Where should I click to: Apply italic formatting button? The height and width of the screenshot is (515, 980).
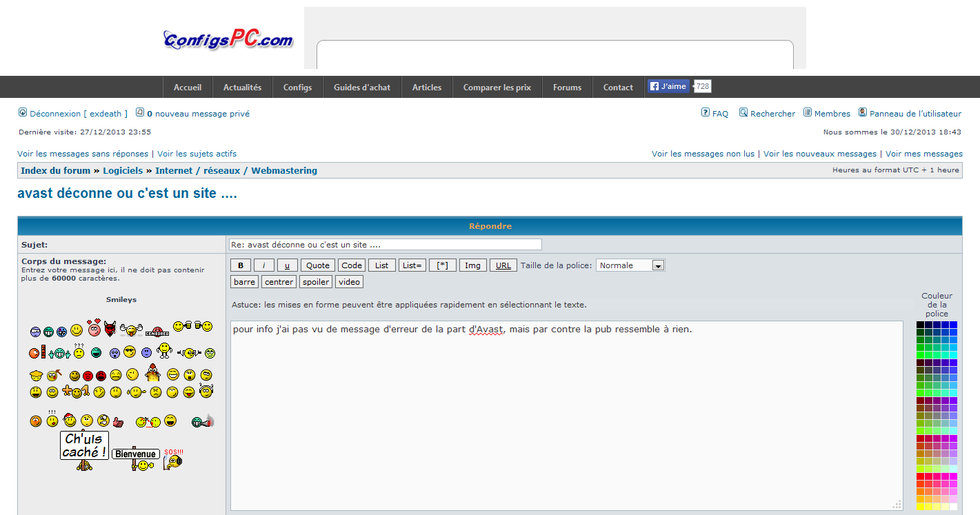(264, 265)
